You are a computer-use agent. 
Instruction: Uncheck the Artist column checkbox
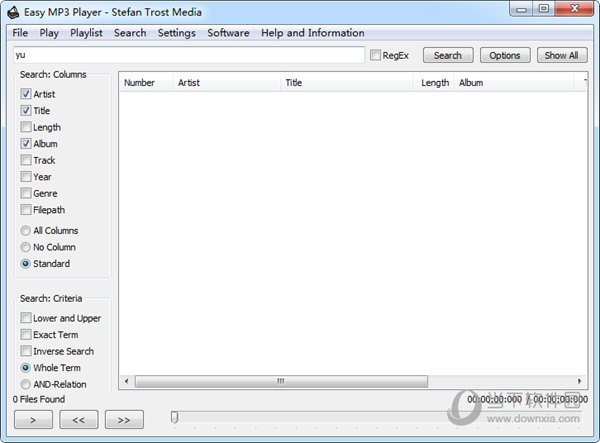pos(26,94)
